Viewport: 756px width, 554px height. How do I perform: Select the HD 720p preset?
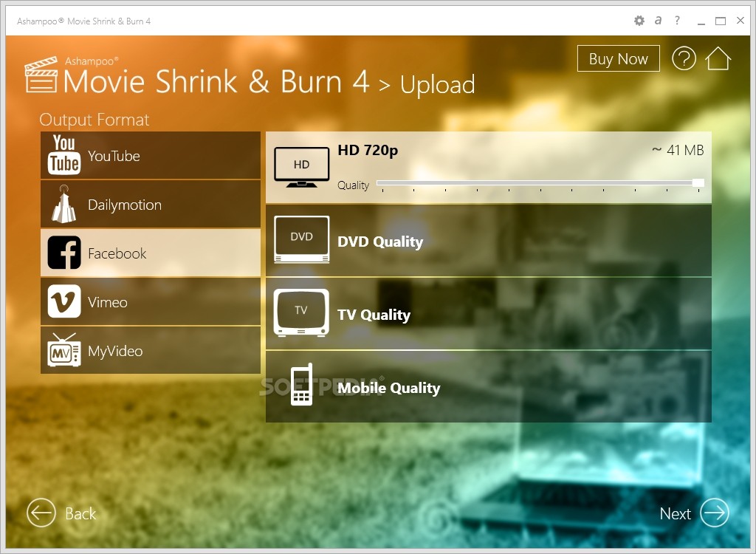[489, 167]
